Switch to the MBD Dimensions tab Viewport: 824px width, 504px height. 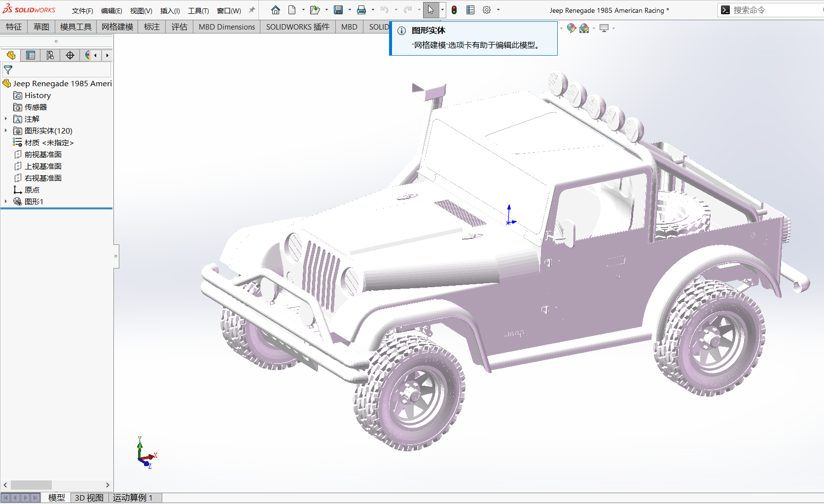227,27
